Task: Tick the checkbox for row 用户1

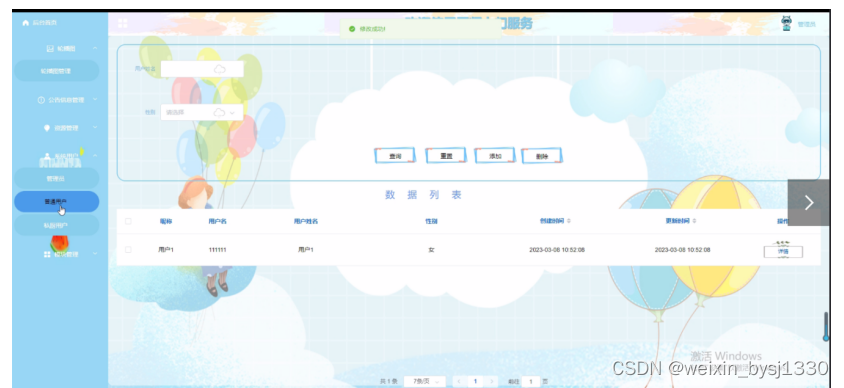Action: pyautogui.click(x=128, y=250)
